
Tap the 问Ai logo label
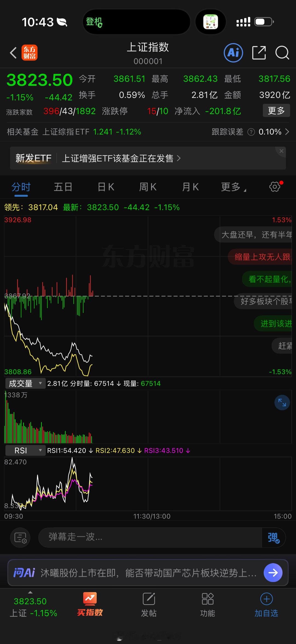click(x=24, y=573)
